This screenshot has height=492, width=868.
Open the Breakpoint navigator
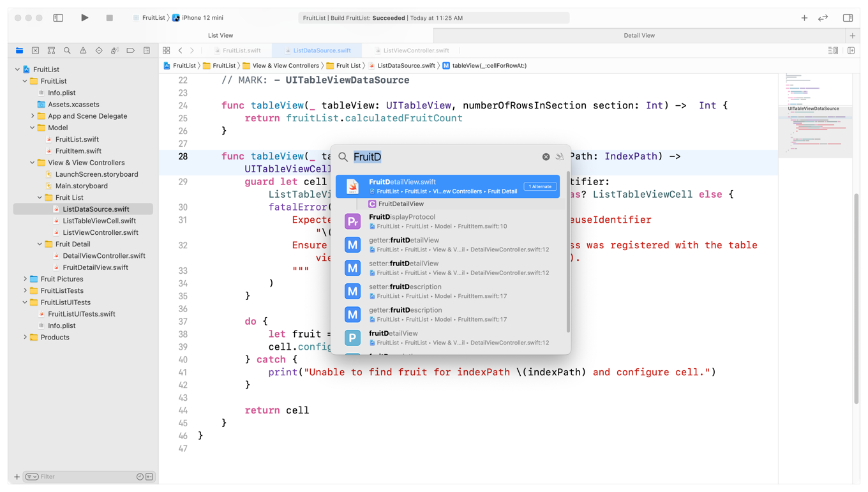[x=131, y=50]
